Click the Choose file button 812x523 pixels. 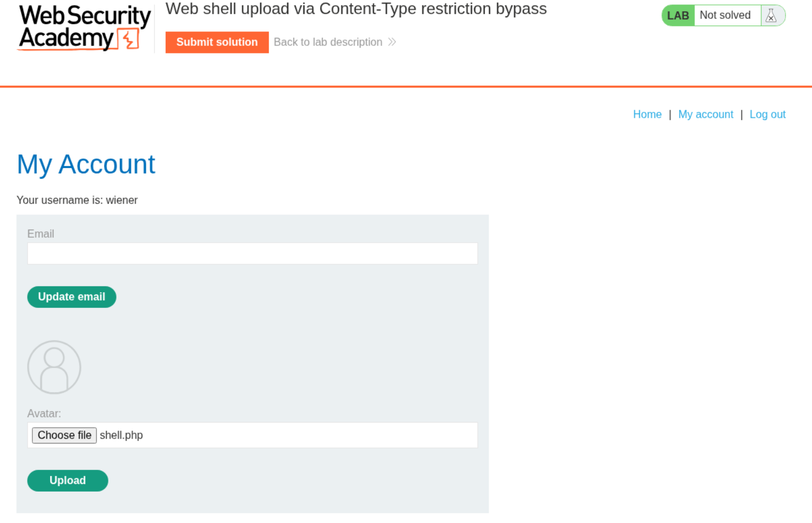64,435
